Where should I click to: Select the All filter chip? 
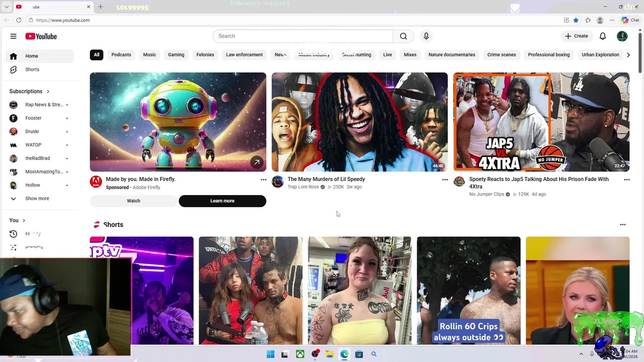point(97,55)
